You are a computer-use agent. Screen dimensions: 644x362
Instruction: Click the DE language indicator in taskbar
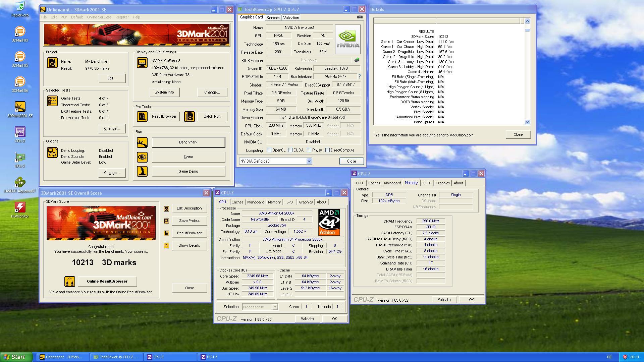[x=609, y=357]
